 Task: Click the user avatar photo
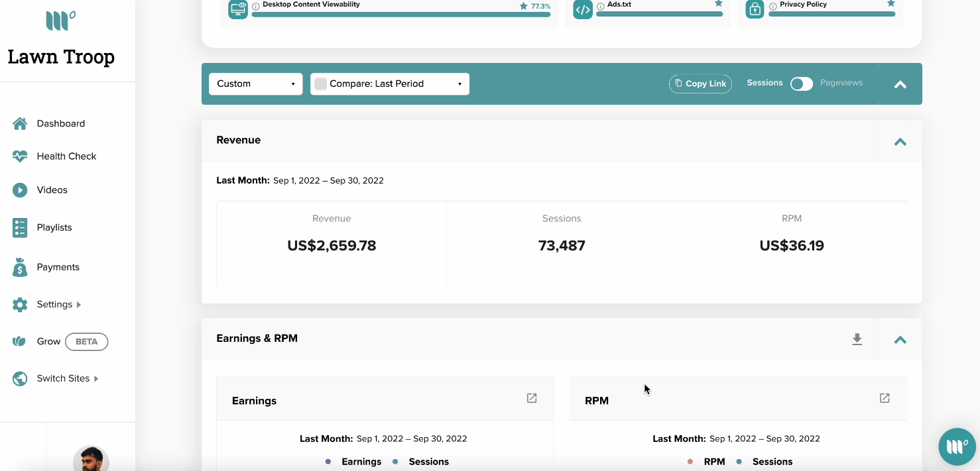[91, 459]
